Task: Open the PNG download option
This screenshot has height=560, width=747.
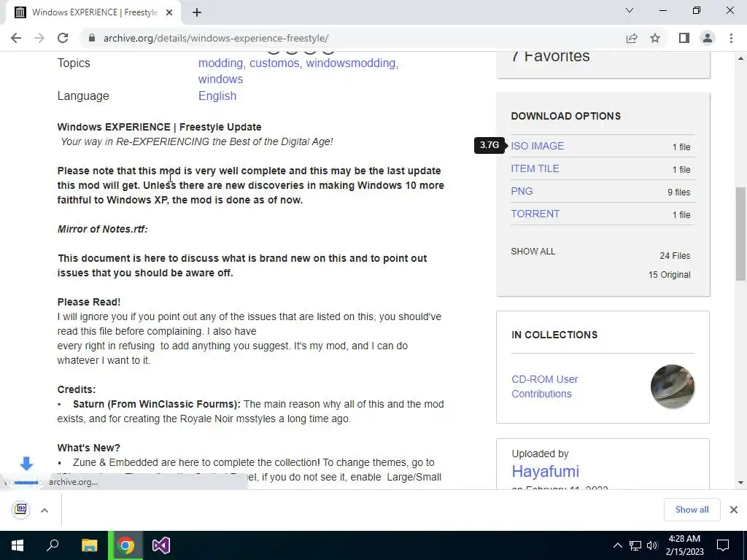Action: (x=522, y=191)
